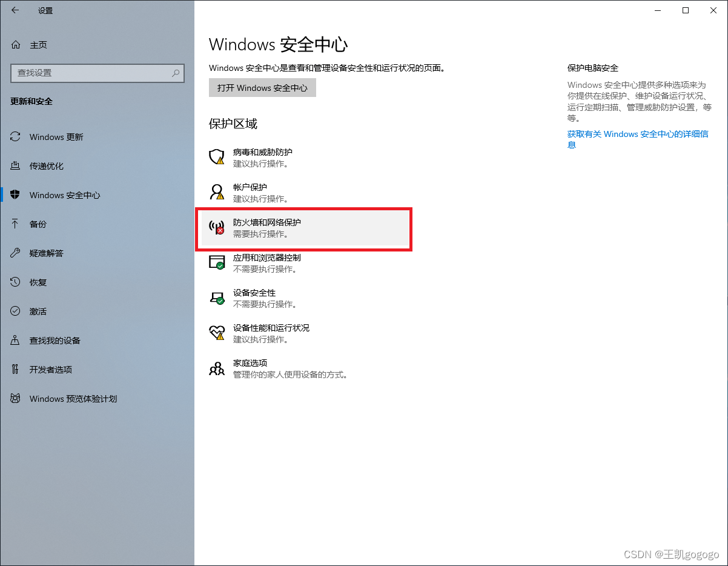Click the Troubleshoot (疑难解答) wrench icon
This screenshot has height=566, width=728.
[16, 253]
